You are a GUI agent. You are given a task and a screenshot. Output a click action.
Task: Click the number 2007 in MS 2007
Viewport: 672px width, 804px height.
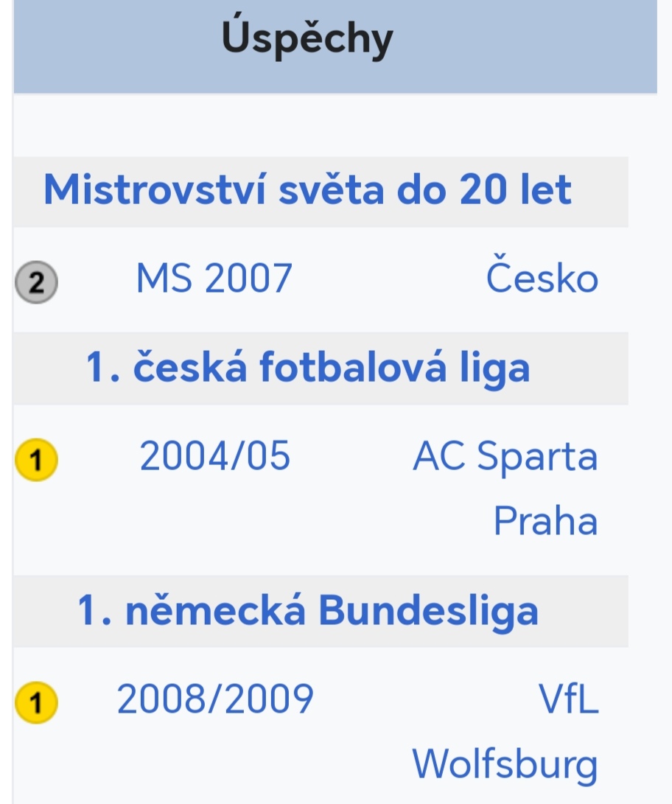coord(248,278)
